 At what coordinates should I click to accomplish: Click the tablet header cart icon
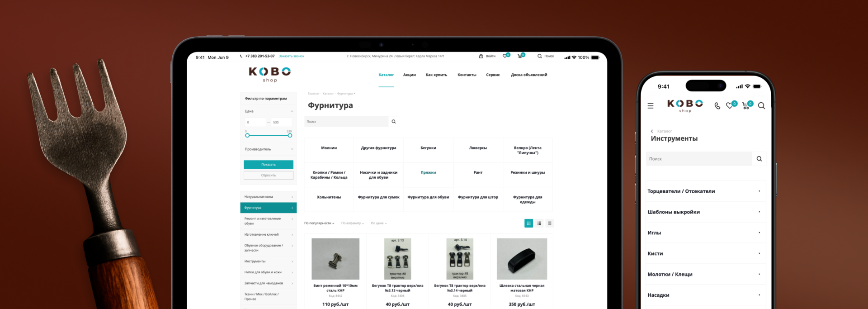click(520, 56)
